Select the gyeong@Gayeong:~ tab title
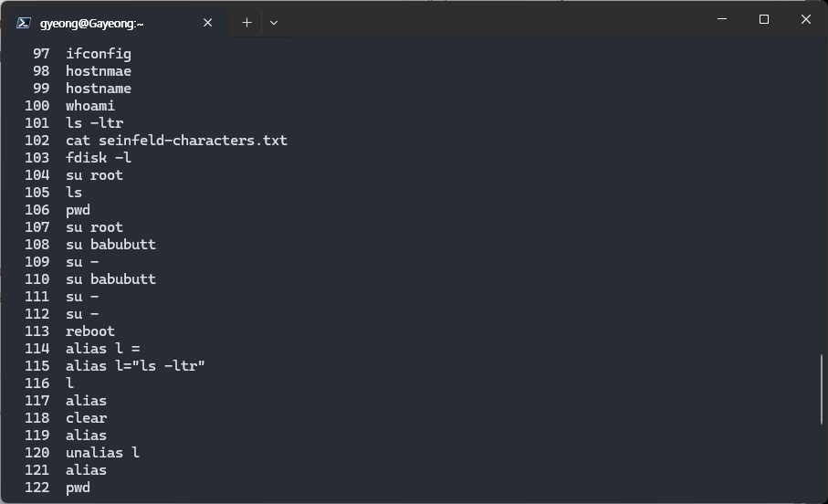 (x=91, y=23)
